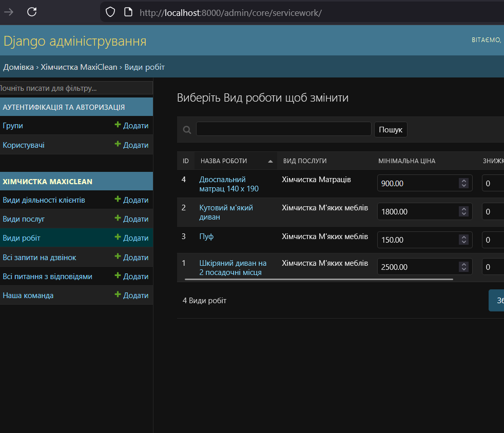Click the magnifier search icon
This screenshot has height=433, width=504.
tap(187, 130)
